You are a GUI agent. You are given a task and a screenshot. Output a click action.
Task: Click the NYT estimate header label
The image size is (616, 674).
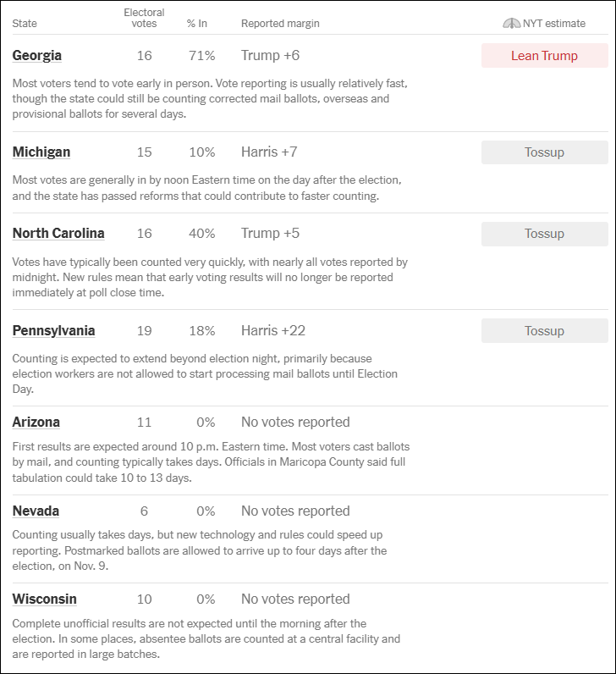pos(554,24)
